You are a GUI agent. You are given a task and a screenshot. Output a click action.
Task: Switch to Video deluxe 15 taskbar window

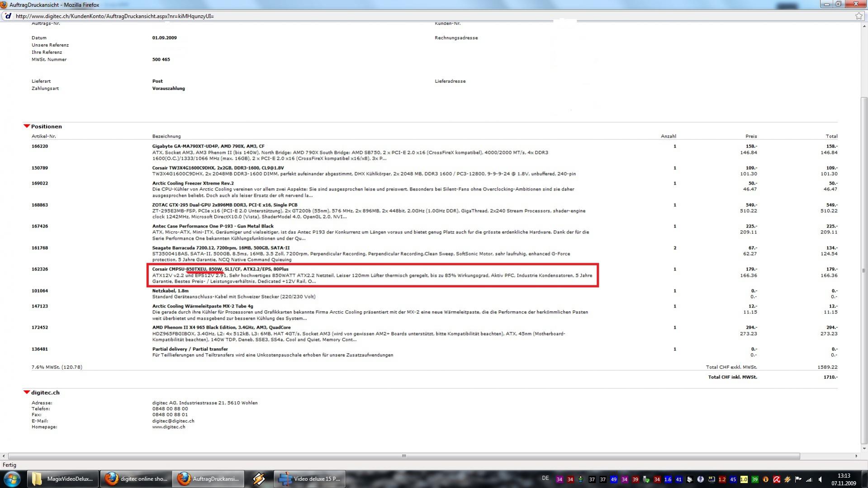(x=310, y=479)
